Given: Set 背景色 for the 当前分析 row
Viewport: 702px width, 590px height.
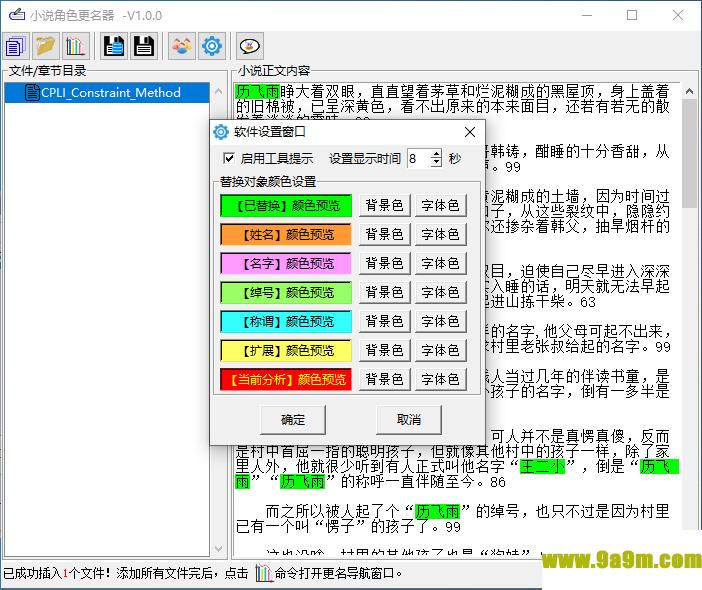Looking at the screenshot, I should click(385, 380).
